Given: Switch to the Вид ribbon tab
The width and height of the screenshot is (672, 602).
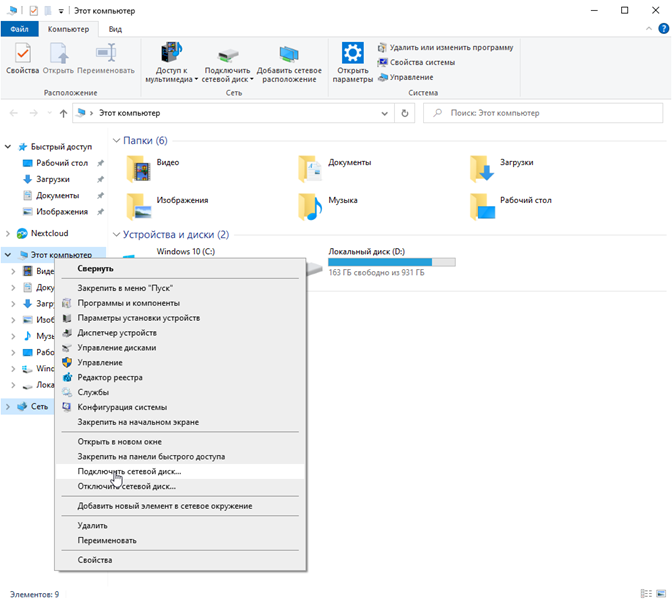Looking at the screenshot, I should tap(116, 30).
